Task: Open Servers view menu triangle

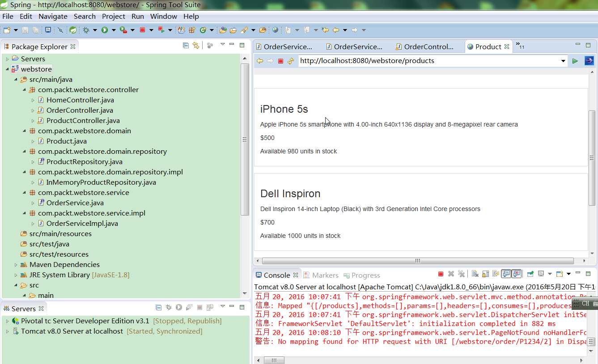Action: 223,306
